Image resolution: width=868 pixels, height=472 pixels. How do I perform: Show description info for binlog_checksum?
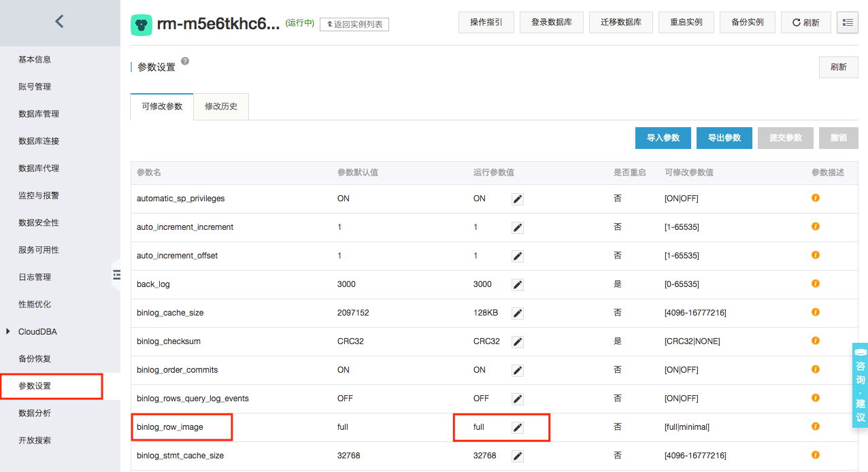pyautogui.click(x=815, y=341)
